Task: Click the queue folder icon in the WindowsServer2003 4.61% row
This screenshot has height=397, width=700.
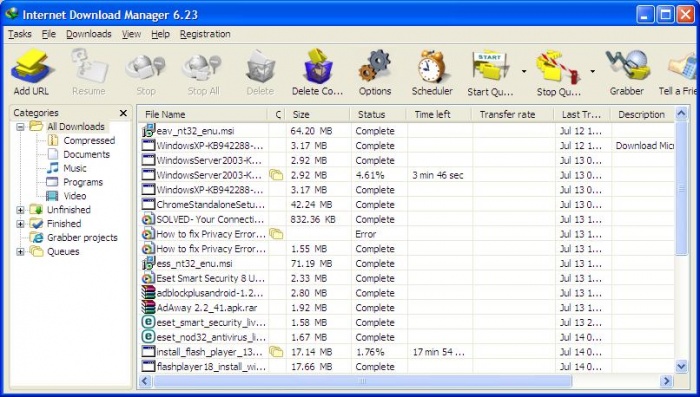Action: (x=276, y=175)
